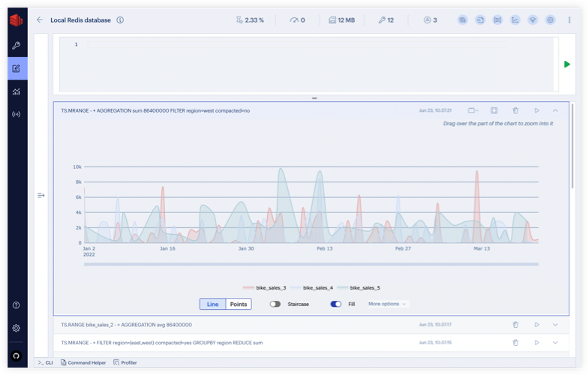Viewport: 588px width, 375px height.
Task: Expand the left enablement area arrow
Action: (x=41, y=195)
